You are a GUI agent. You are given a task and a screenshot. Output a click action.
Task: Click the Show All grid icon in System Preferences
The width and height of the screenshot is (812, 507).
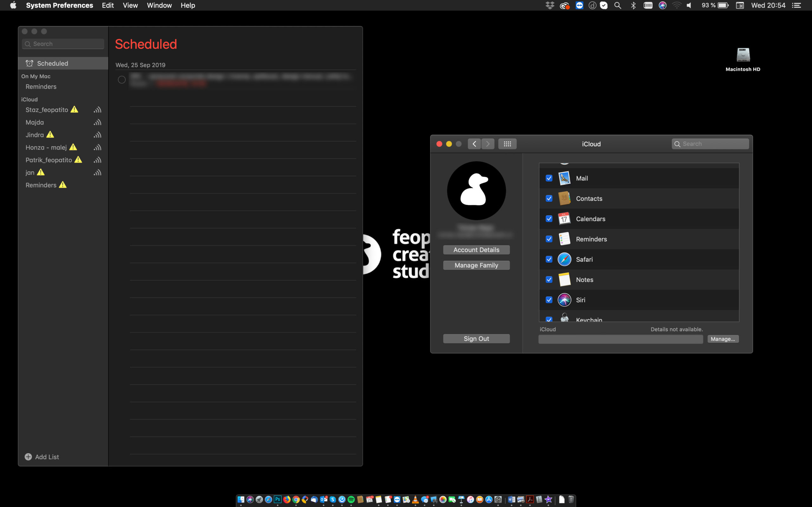(507, 144)
